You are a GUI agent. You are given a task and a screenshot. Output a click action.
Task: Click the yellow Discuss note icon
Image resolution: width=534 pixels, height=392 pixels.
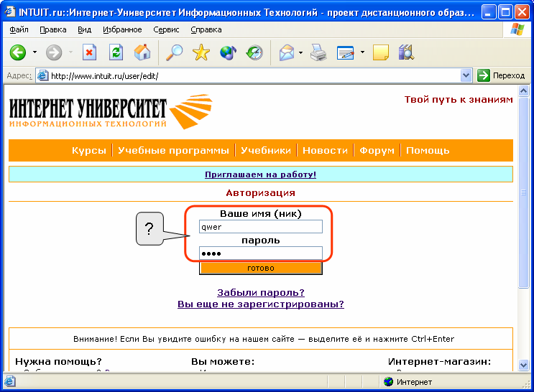point(381,52)
